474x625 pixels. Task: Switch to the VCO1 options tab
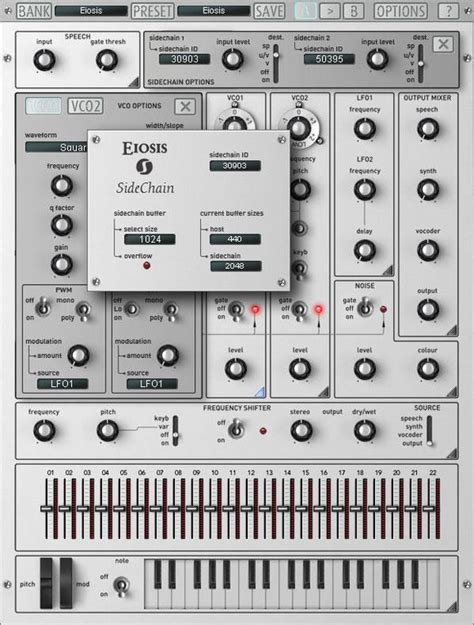coord(43,106)
